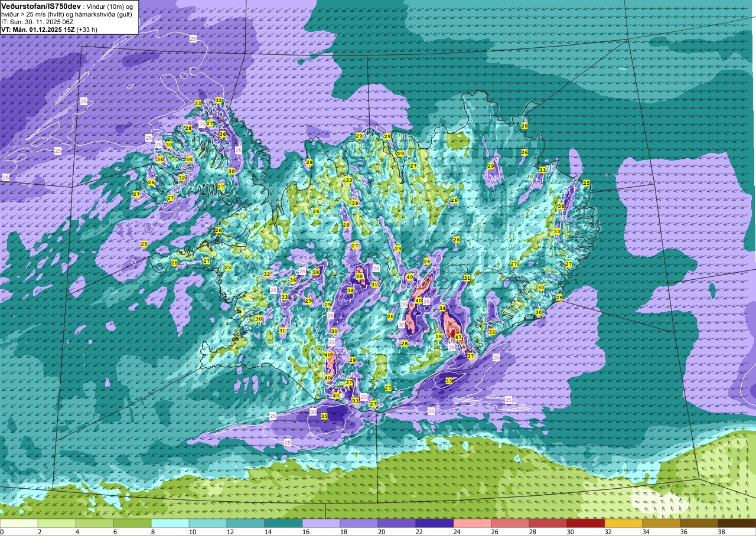
Task: Select the 14–16 m/s dark teal legend swatch
Action: 283,524
